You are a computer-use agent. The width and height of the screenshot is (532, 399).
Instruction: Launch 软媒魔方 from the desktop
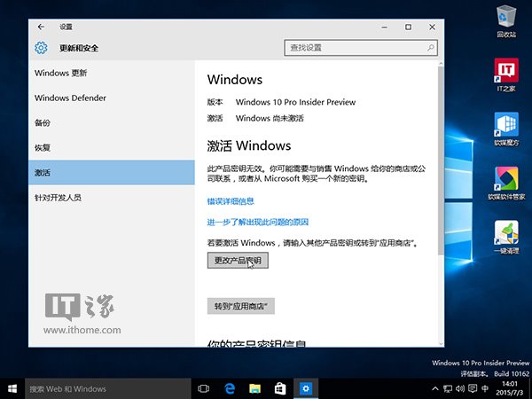507,128
